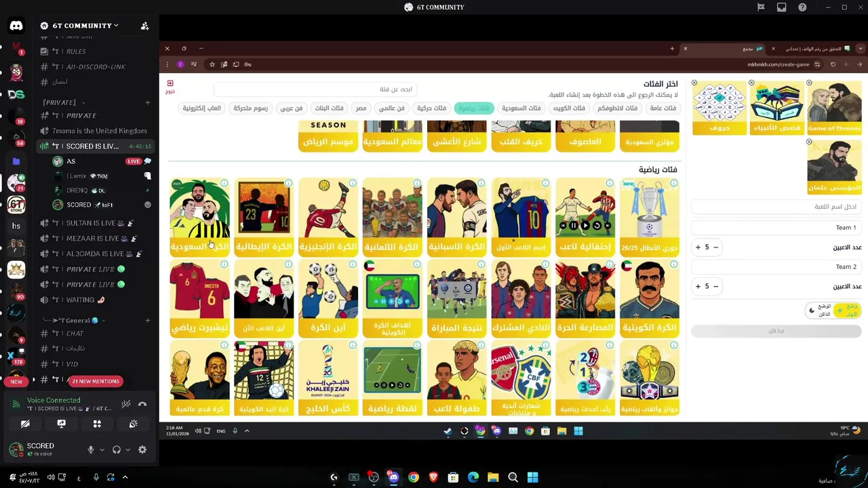Click Windows Start button in bottom taskbar
The width and height of the screenshot is (868, 488).
(533, 478)
